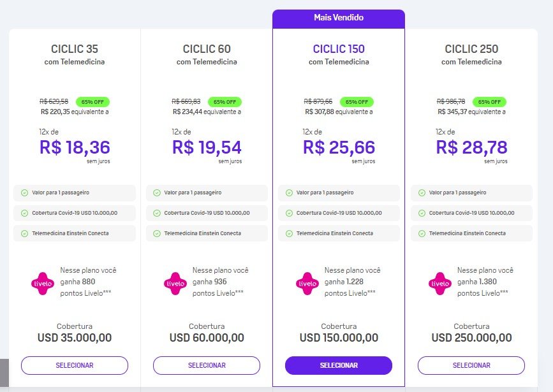Click the R$ 28,78 installment price
Screen dimensions: 553x392
(471, 147)
